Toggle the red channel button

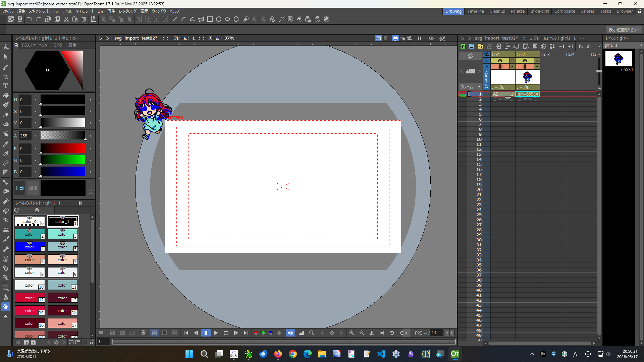pos(256,333)
